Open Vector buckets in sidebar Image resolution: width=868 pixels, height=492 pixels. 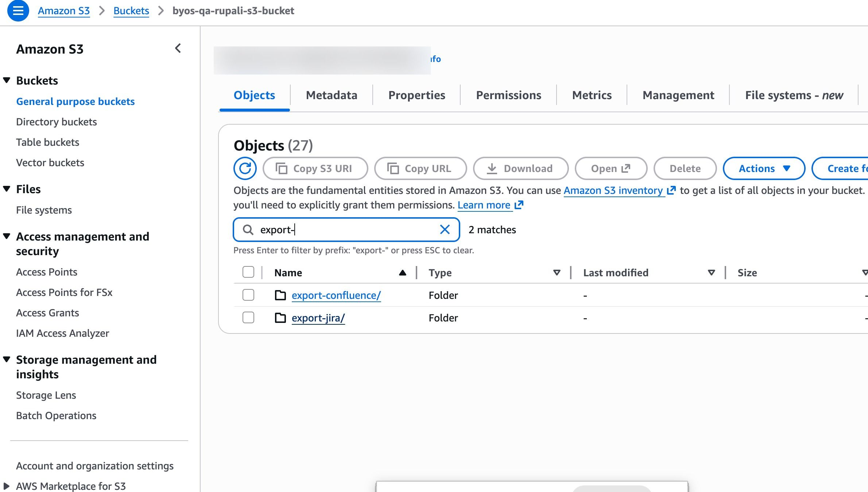pyautogui.click(x=50, y=163)
